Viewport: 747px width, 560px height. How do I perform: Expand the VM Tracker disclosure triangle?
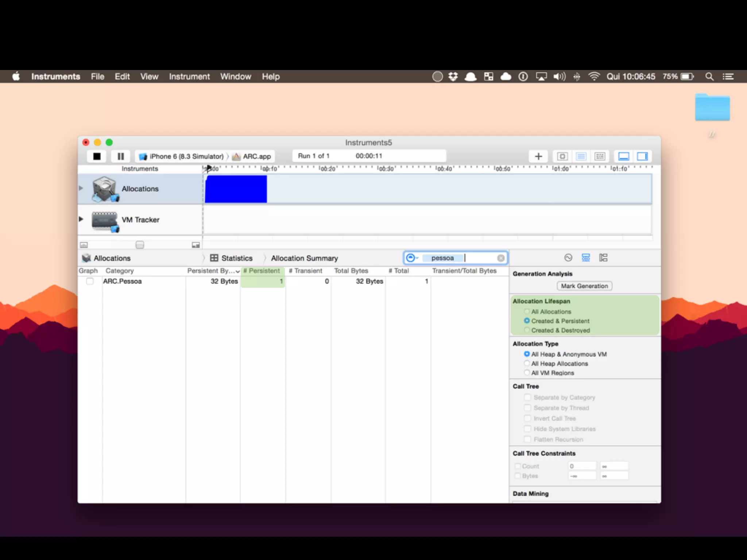[81, 219]
